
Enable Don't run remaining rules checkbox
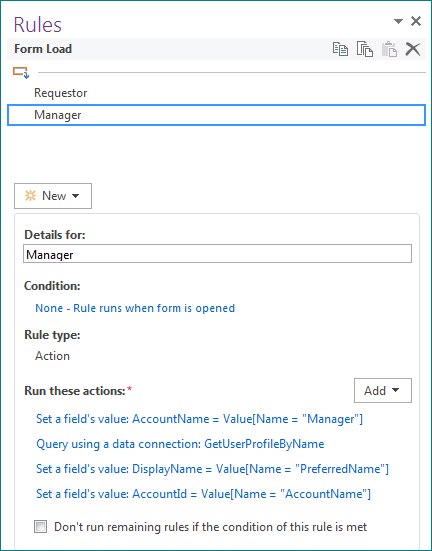pyautogui.click(x=40, y=527)
